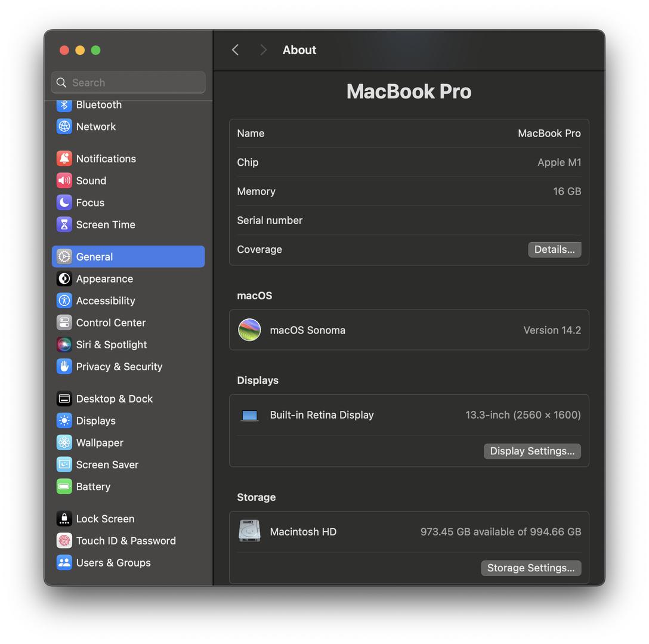Select Wallpaper label in sidebar
The height and width of the screenshot is (644, 649).
(100, 443)
